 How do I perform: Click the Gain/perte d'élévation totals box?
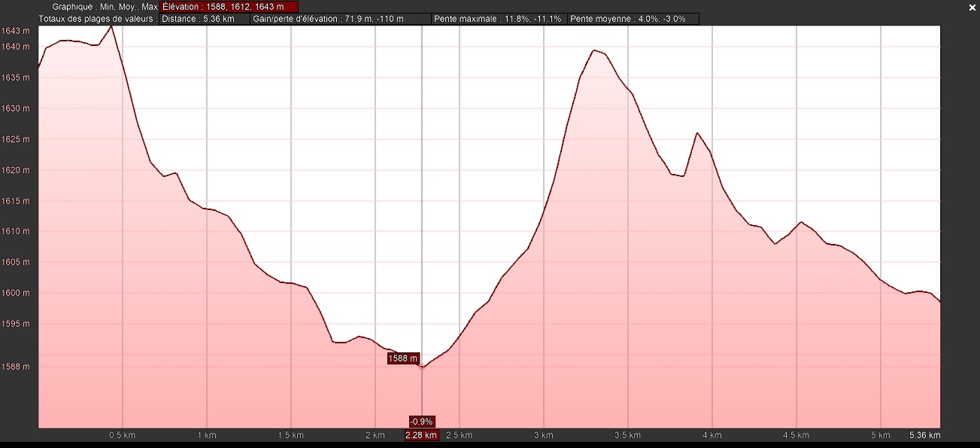click(340, 19)
